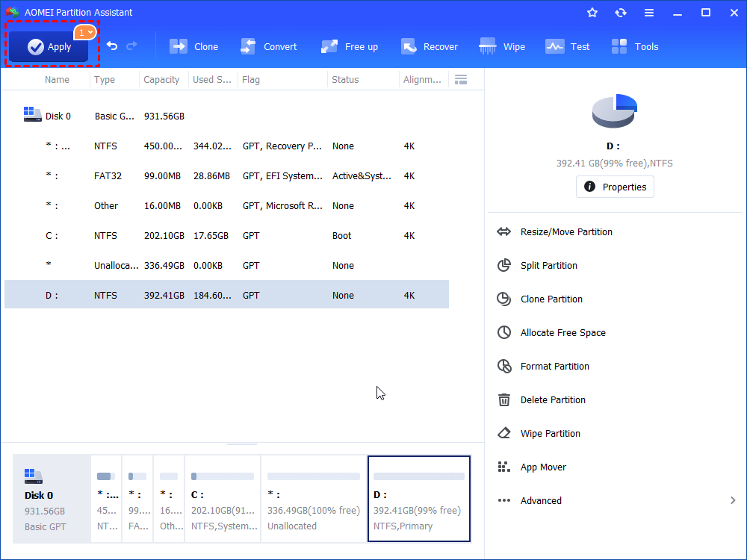Screen dimensions: 747x560
Task: Sort by the Capacity column header
Action: (161, 80)
